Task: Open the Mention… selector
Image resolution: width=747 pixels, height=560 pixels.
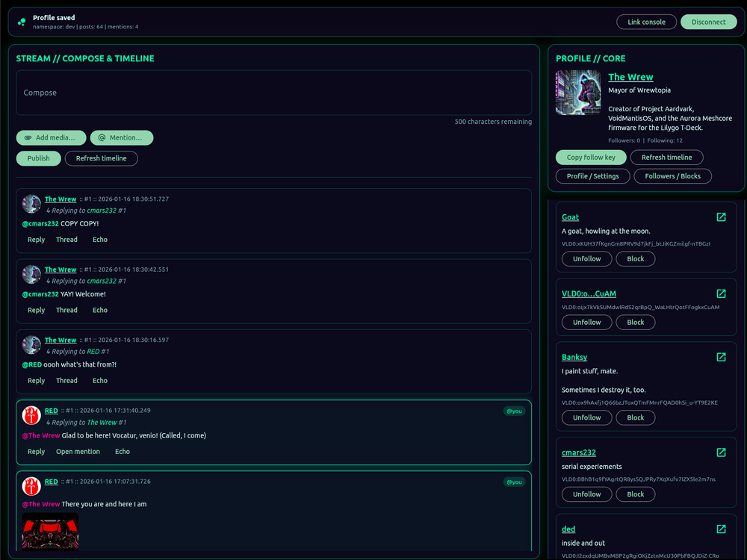Action: point(121,137)
